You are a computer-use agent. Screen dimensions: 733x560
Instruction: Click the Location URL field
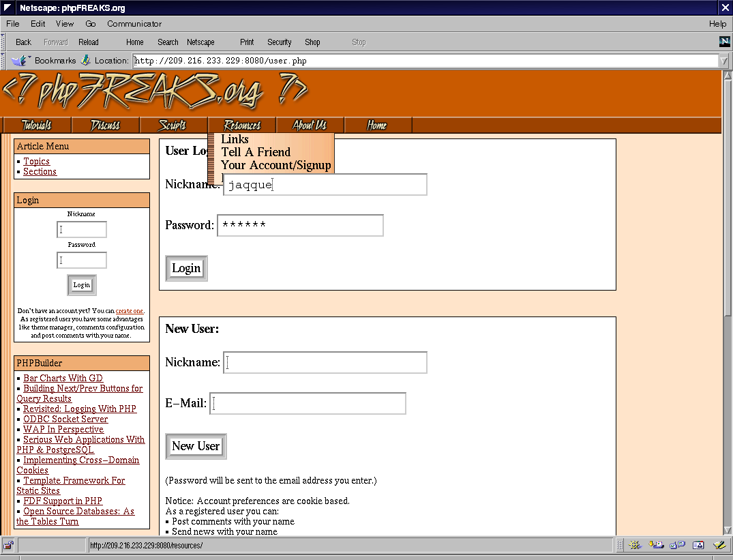[x=426, y=61]
